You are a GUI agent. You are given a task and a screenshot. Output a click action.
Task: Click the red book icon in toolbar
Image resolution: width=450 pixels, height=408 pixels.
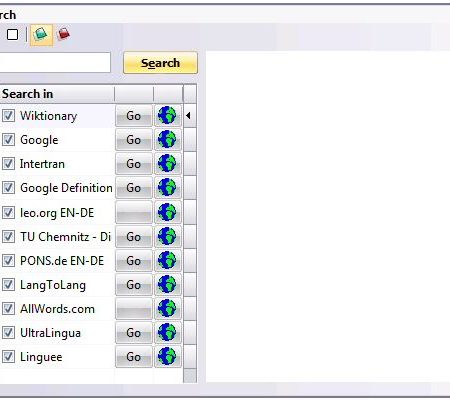[64, 34]
